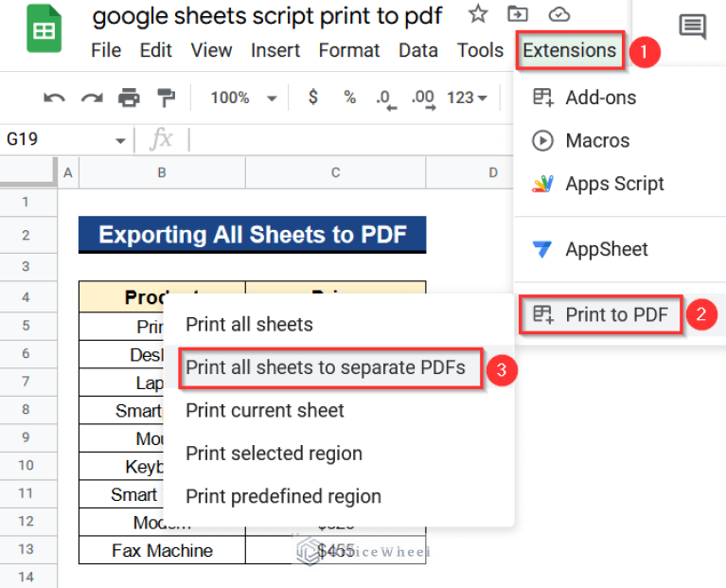Image resolution: width=726 pixels, height=588 pixels.
Task: Select Print all sheets to separate PDFs
Action: (x=339, y=367)
